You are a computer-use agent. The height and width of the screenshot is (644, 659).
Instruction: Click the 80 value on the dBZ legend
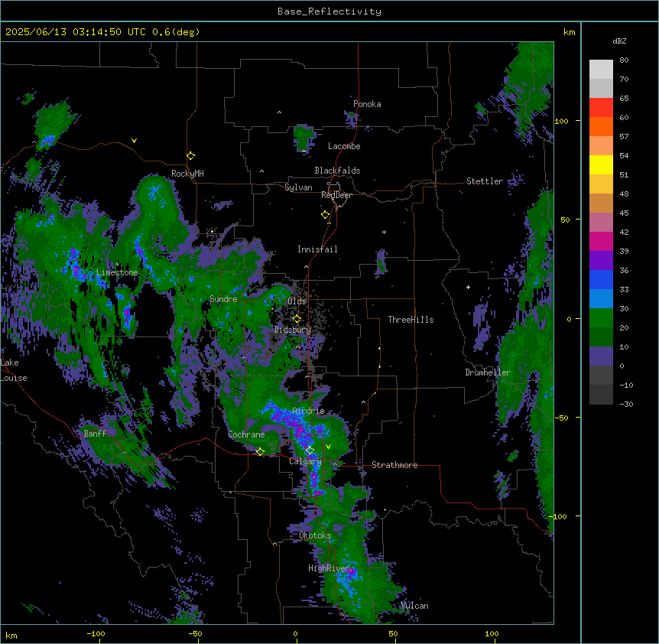point(624,60)
